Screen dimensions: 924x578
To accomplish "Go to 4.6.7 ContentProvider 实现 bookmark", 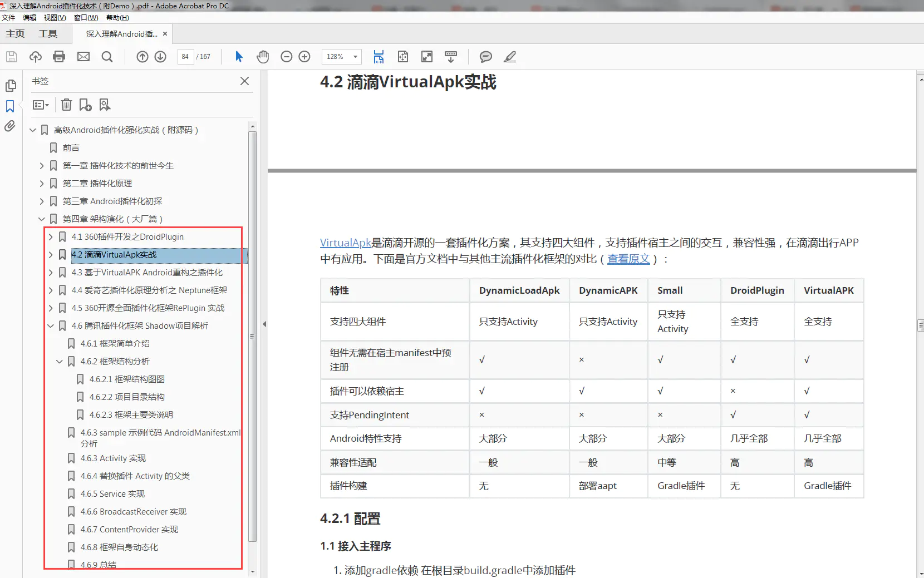I will [129, 530].
